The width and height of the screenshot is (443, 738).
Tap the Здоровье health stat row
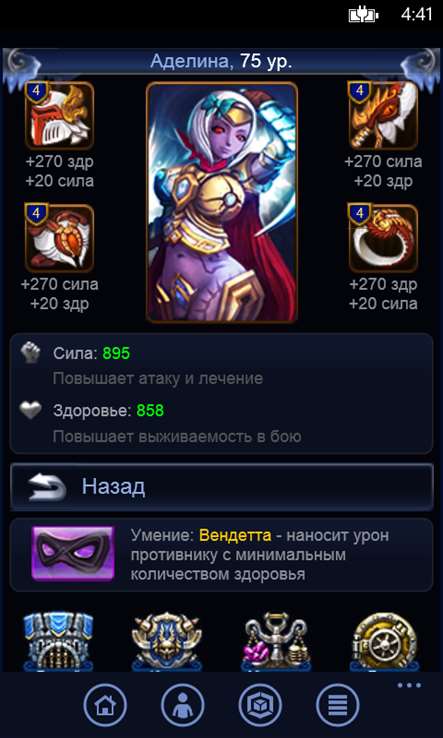[222, 422]
